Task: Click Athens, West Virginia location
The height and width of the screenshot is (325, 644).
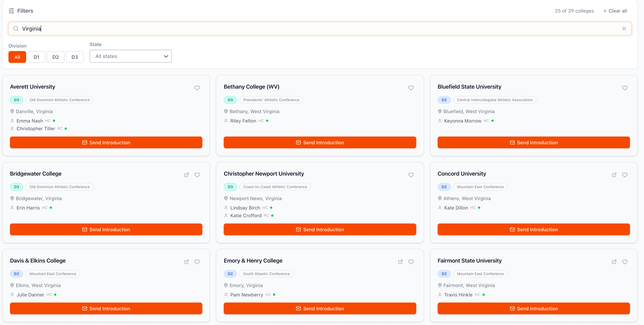Action: tap(467, 198)
